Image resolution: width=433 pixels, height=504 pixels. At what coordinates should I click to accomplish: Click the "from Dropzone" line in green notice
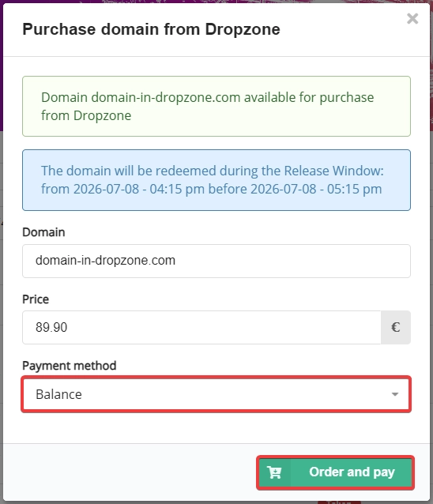[x=86, y=115]
